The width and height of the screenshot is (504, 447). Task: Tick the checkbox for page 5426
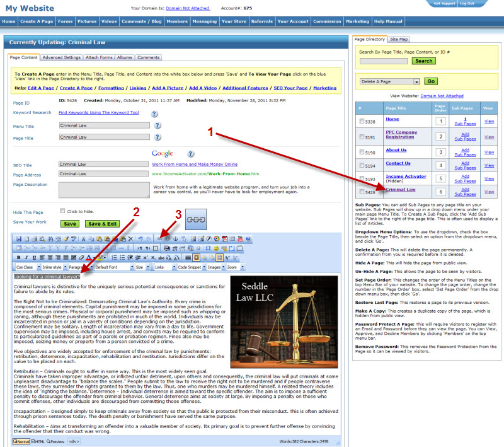[x=362, y=191]
